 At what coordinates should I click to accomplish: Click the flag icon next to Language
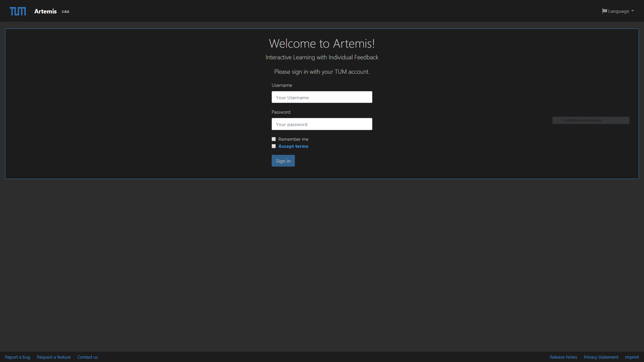point(604,11)
